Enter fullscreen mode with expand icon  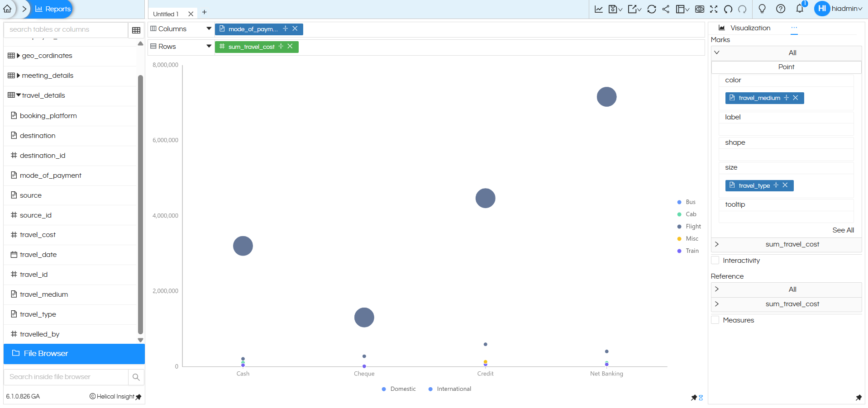[714, 9]
